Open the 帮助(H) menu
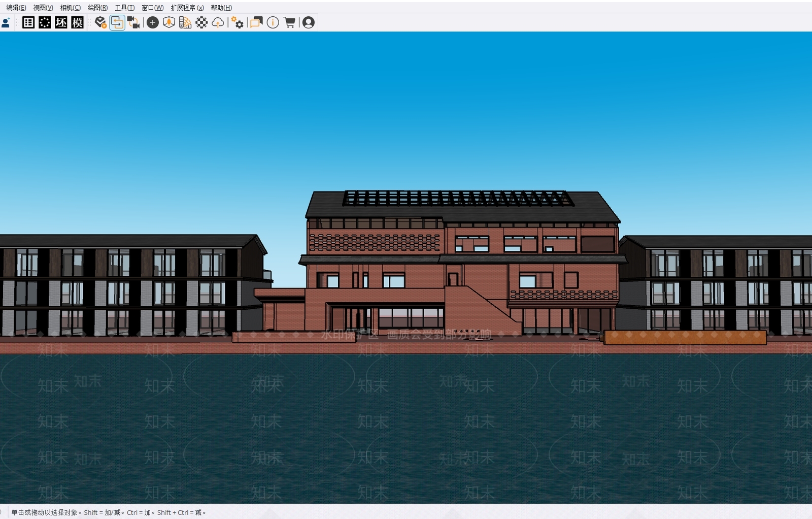The image size is (812, 519). tap(221, 8)
